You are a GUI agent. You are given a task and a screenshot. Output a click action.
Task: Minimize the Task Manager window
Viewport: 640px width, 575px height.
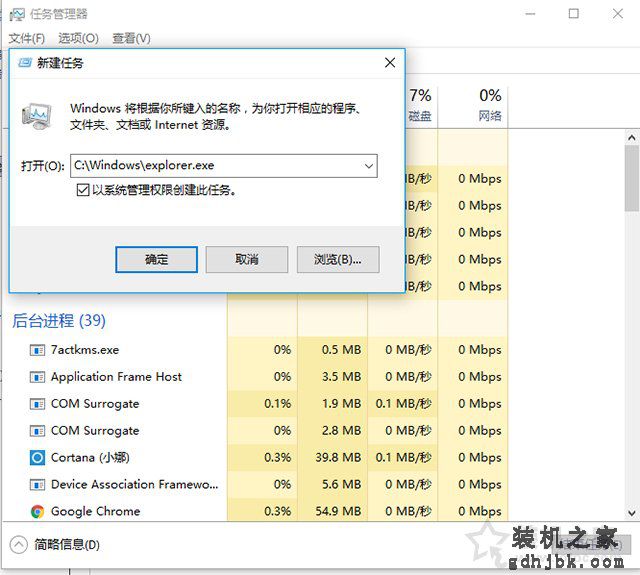530,14
